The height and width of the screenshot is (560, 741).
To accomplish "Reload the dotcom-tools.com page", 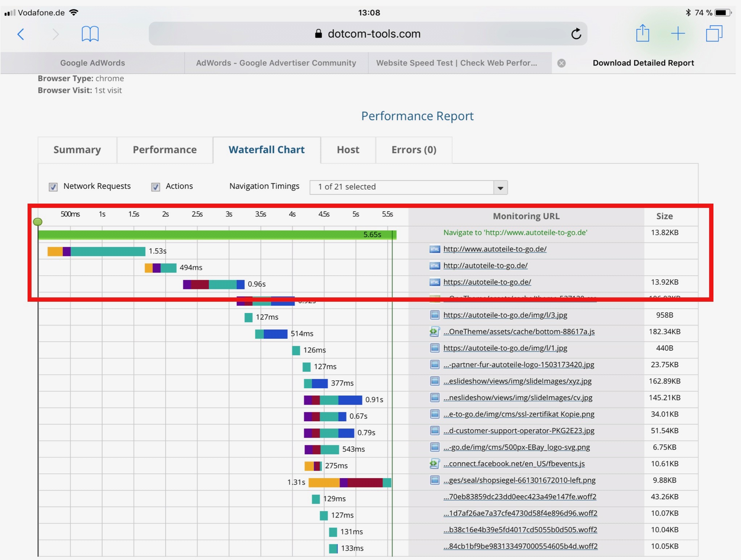I will click(x=576, y=34).
